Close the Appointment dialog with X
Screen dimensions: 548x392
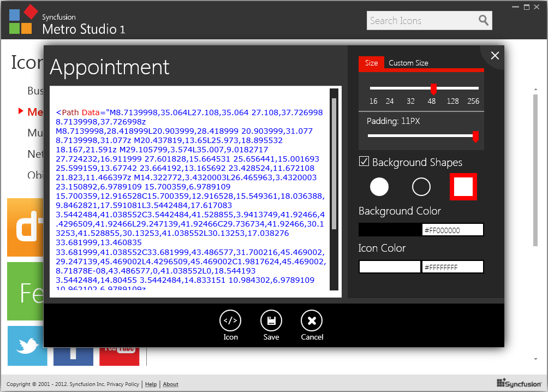pos(495,56)
